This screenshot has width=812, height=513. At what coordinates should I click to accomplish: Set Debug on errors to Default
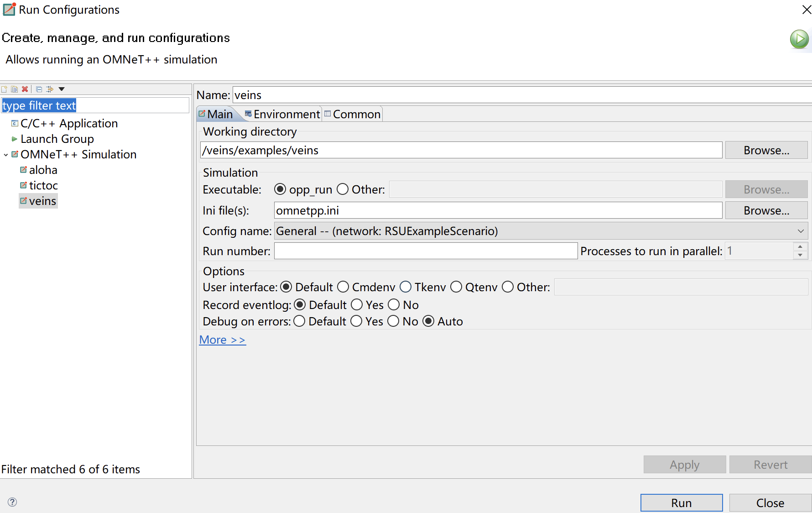click(x=299, y=321)
